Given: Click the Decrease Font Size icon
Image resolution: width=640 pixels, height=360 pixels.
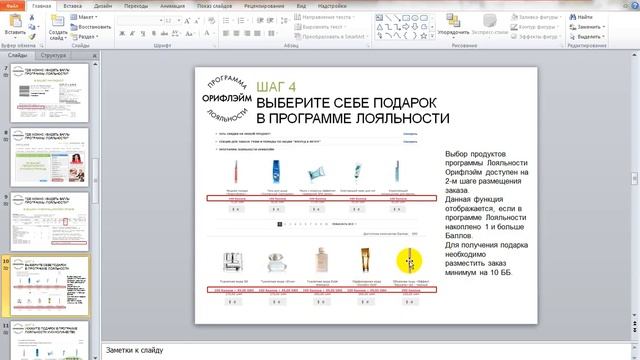Looking at the screenshot, I should (197, 20).
